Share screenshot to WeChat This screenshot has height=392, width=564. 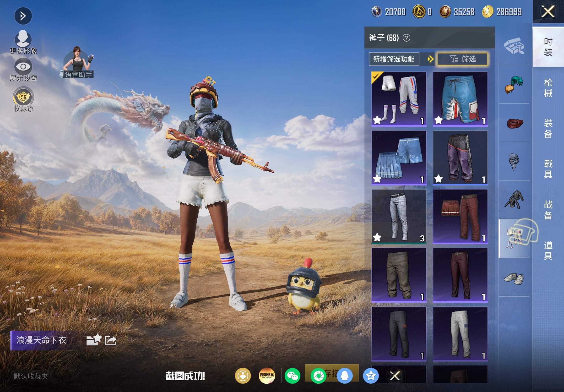293,376
